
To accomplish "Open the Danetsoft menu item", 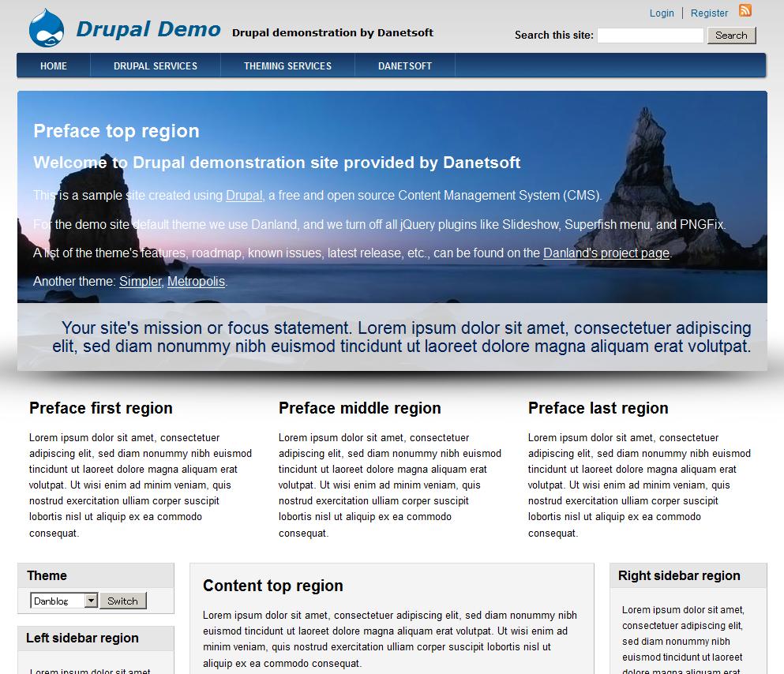I will point(405,66).
